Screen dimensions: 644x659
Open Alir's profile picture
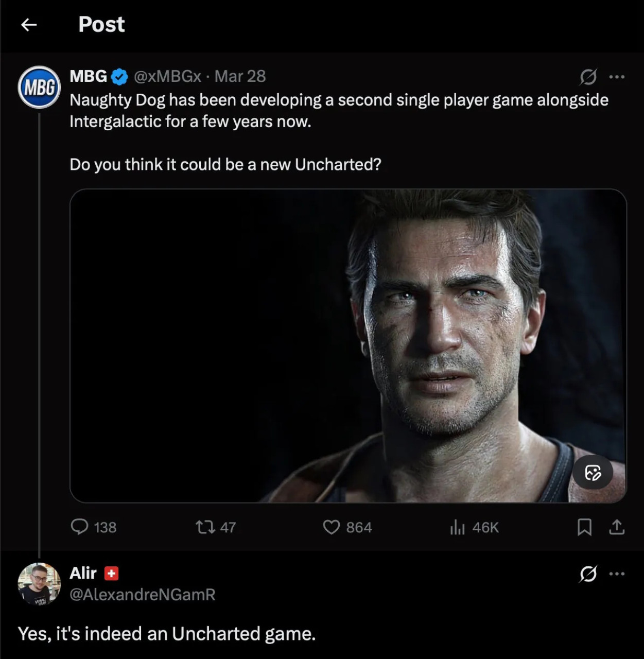pyautogui.click(x=39, y=584)
